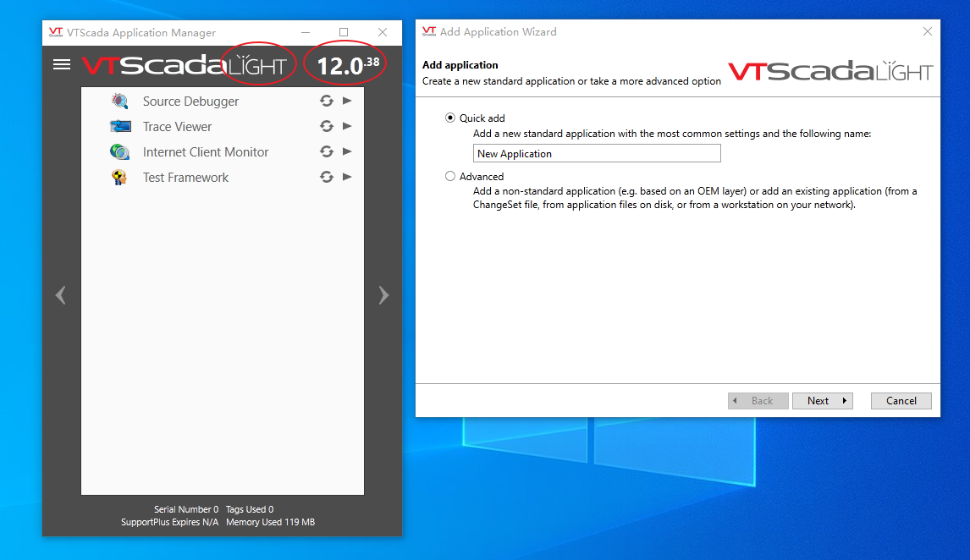Click the Test Framework icon
Image resolution: width=970 pixels, height=560 pixels.
[x=118, y=178]
